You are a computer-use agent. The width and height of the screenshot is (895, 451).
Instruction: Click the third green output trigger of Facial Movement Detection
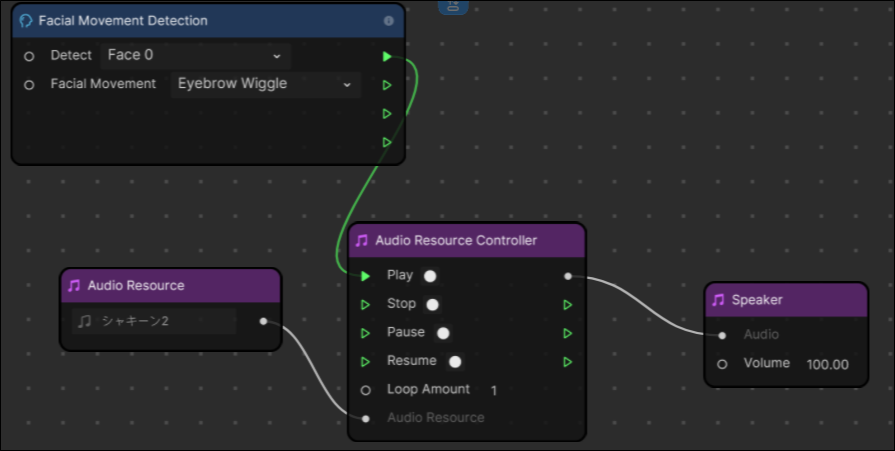pos(387,114)
